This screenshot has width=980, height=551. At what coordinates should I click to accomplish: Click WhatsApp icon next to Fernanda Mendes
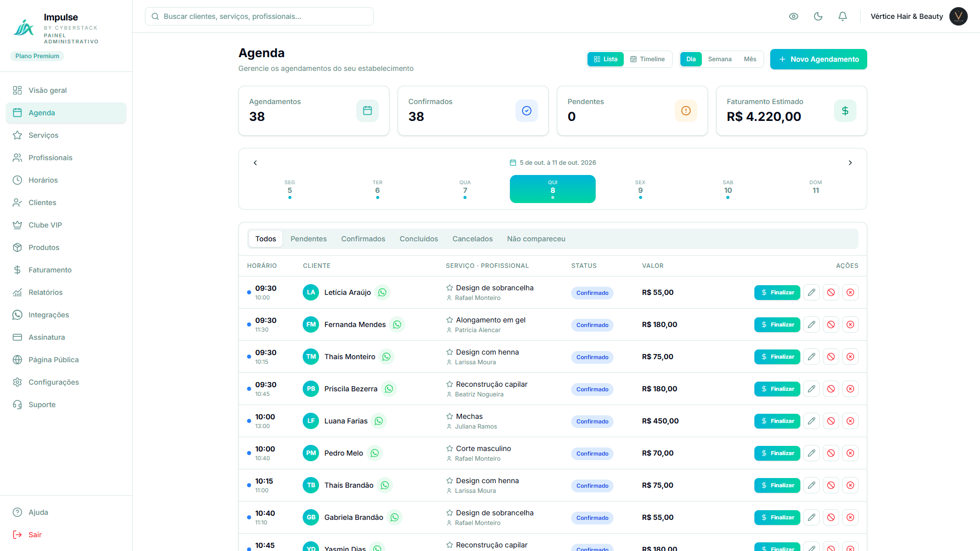click(x=397, y=324)
